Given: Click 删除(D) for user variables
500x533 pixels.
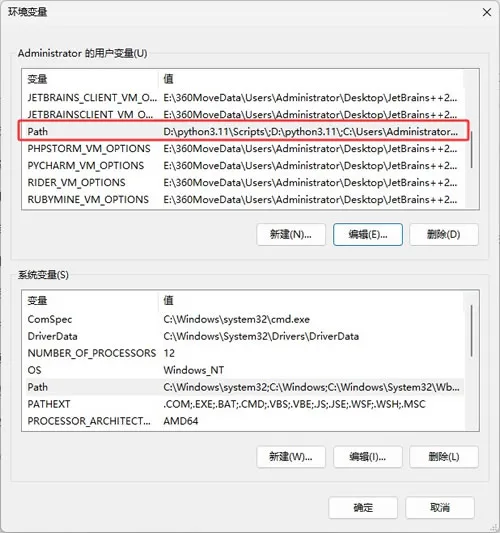Looking at the screenshot, I should 444,235.
